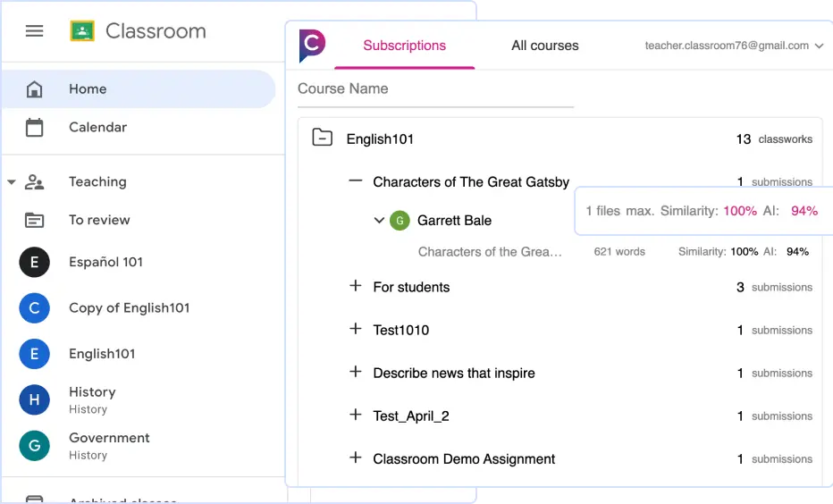This screenshot has width=833, height=504.
Task: Click the English101 folder icon
Action: (323, 138)
